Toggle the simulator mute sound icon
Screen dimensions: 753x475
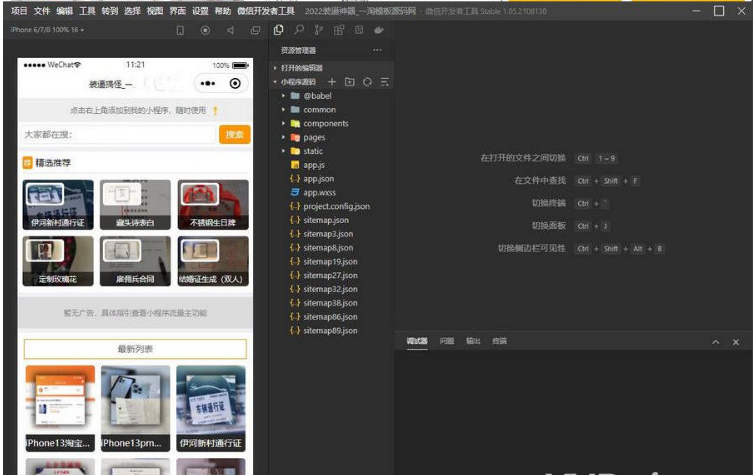[x=230, y=30]
